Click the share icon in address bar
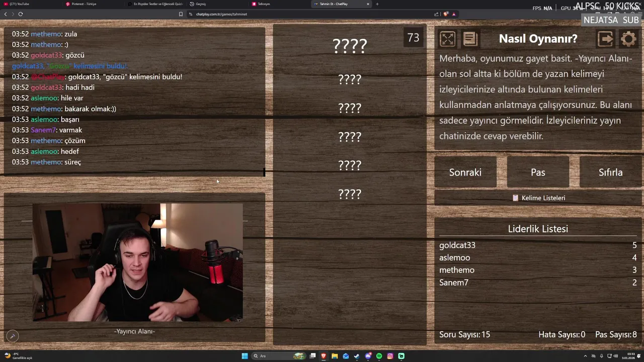This screenshot has height=362, width=644. [436, 14]
